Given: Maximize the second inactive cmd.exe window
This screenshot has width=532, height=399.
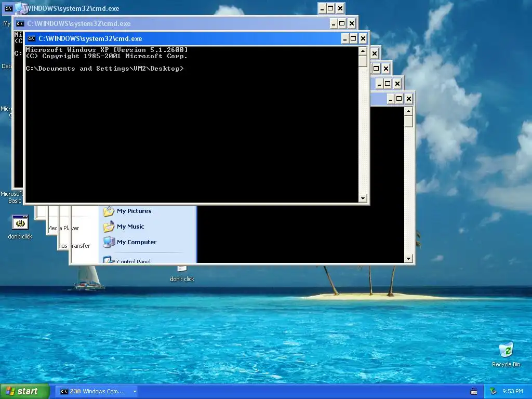Looking at the screenshot, I should pyautogui.click(x=342, y=24).
